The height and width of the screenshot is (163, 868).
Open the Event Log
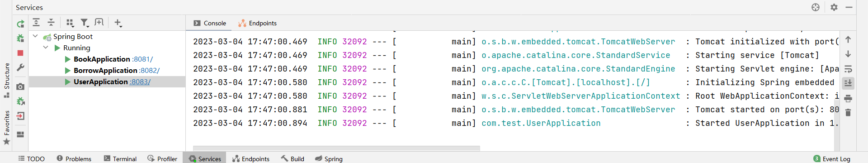click(832, 158)
